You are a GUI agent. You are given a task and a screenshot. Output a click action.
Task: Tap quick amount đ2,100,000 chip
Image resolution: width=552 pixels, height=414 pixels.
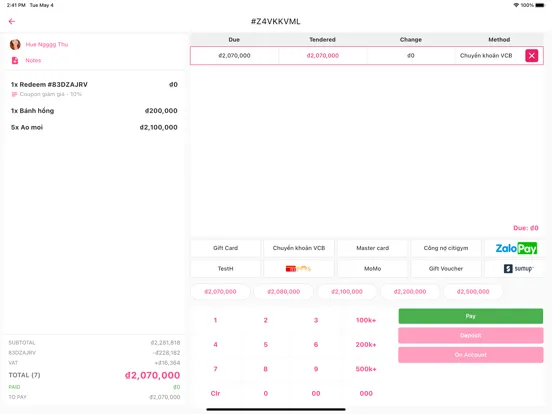click(347, 291)
